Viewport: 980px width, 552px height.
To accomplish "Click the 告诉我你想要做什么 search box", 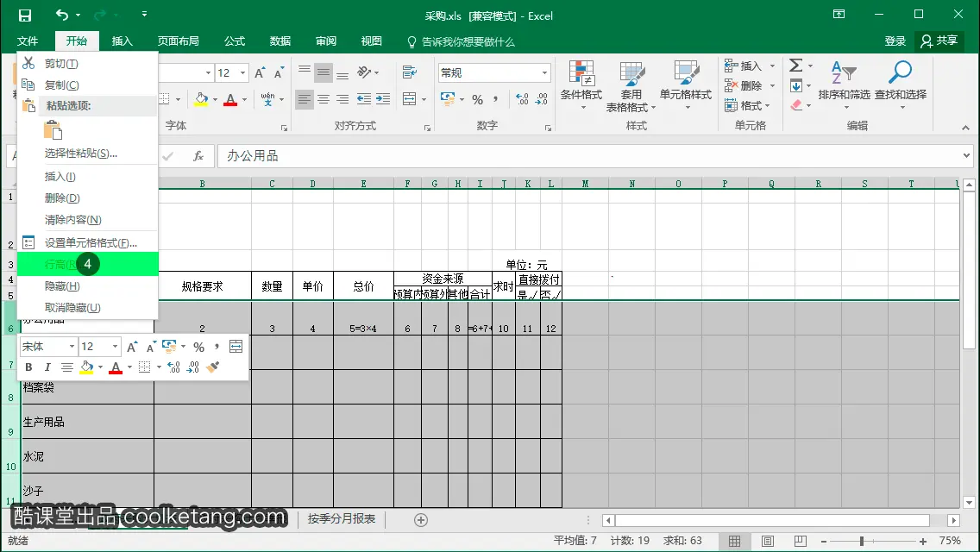I will click(461, 42).
